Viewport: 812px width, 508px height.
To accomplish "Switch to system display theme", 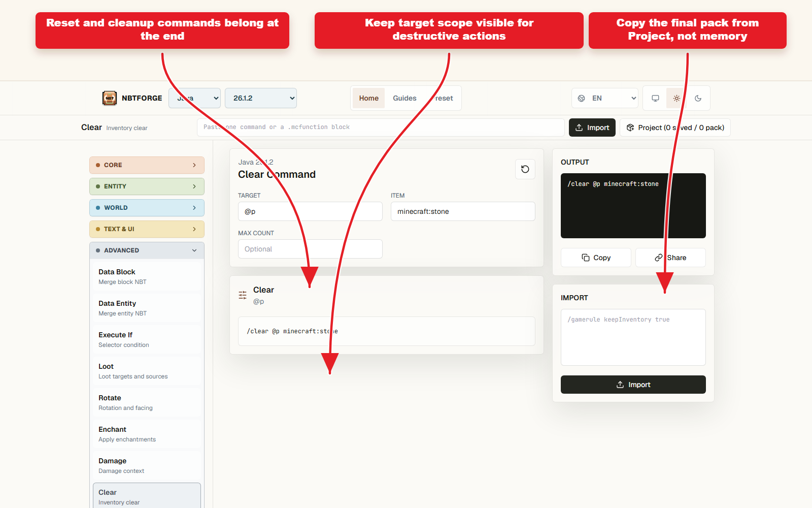I will (x=655, y=98).
